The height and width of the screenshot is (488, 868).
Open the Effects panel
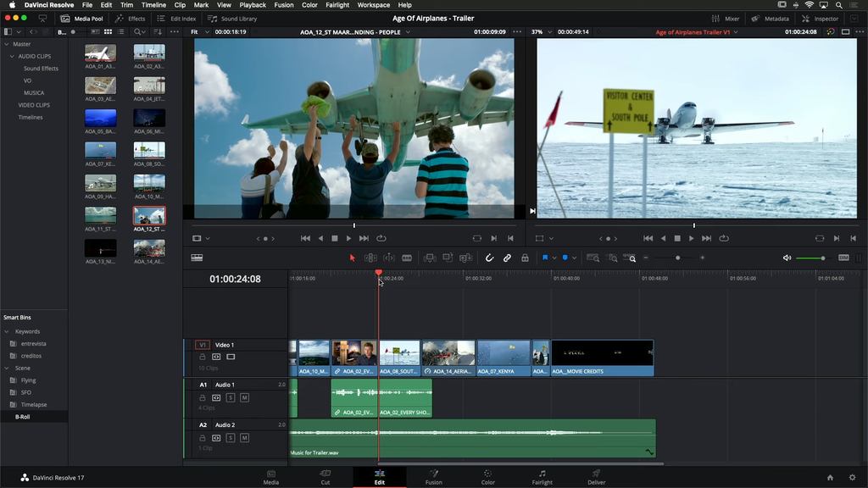click(130, 19)
